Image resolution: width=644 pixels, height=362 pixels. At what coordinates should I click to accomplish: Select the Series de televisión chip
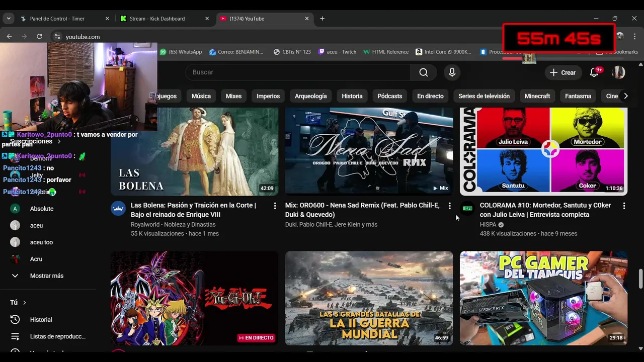coord(484,96)
